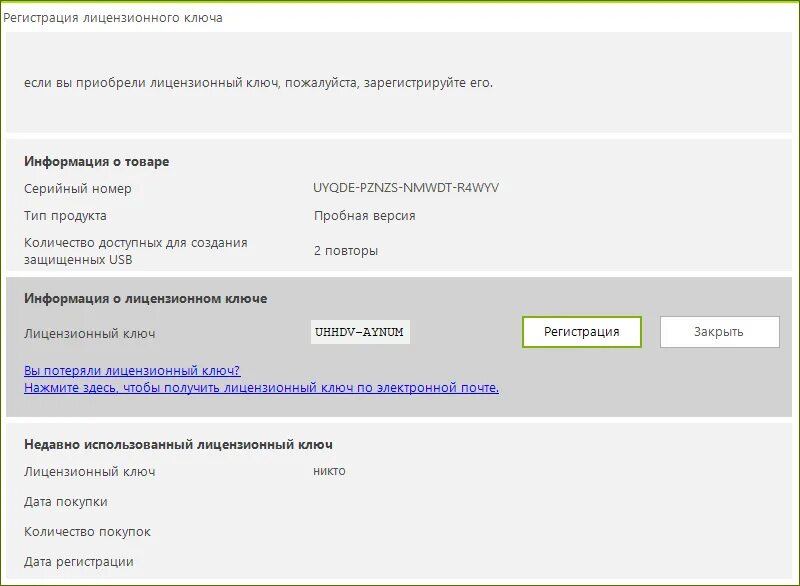This screenshot has height=586, width=800.
Task: Select the '2 повторы' value
Action: [x=345, y=251]
